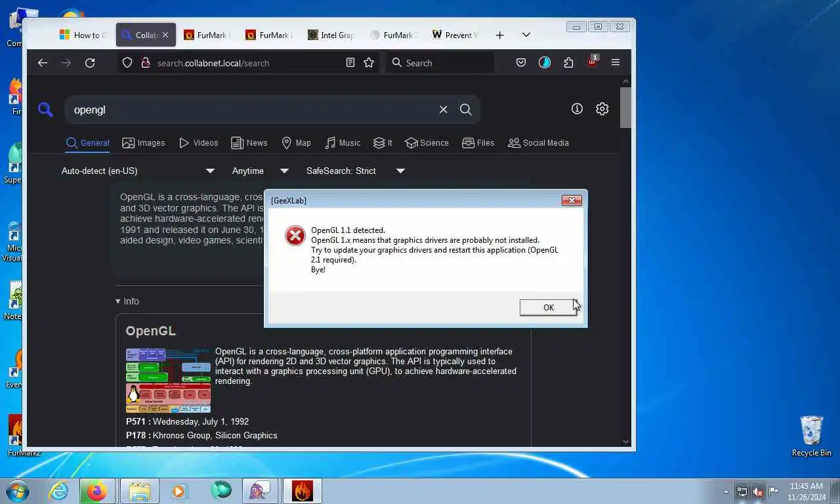
Task: Open the Save to Pocket icon
Action: (520, 63)
